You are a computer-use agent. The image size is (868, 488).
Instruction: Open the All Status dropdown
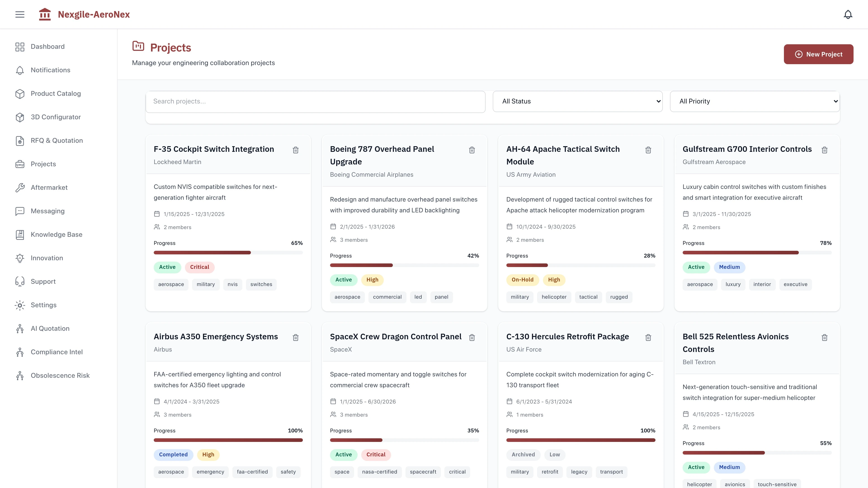pos(577,101)
